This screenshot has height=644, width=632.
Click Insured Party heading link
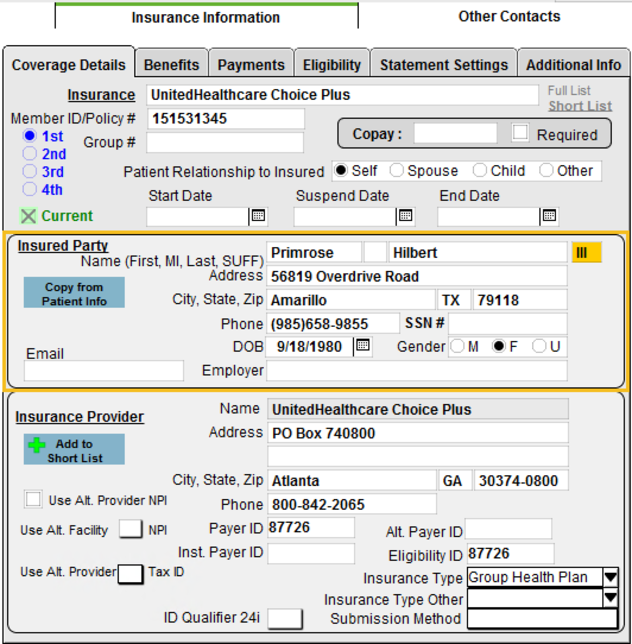pos(63,245)
